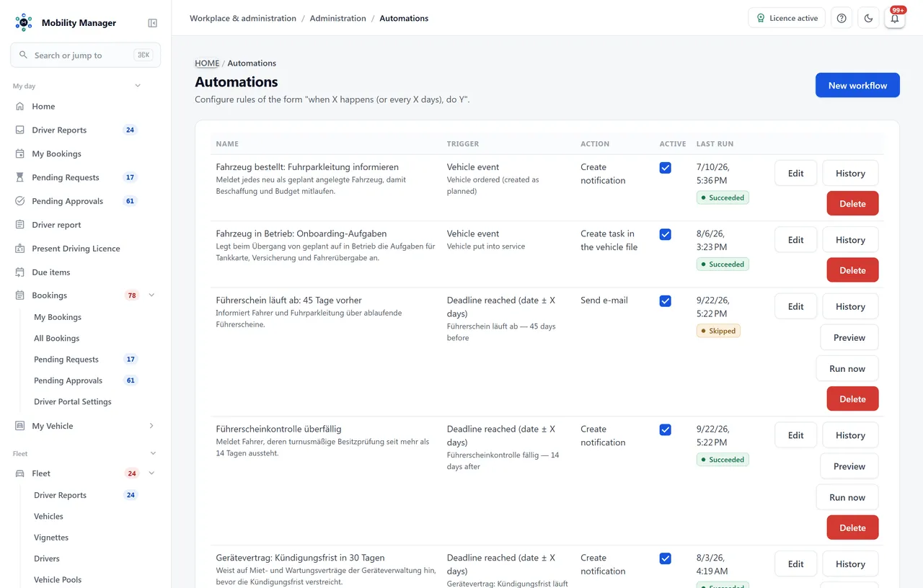Open the notifications bell icon
The height and width of the screenshot is (588, 923).
click(895, 18)
